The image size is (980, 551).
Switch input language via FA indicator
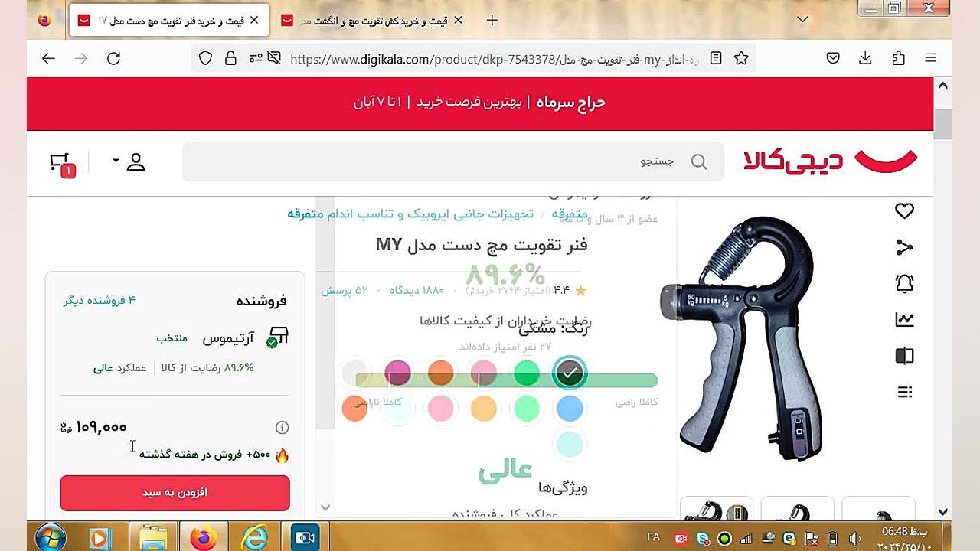coord(653,538)
